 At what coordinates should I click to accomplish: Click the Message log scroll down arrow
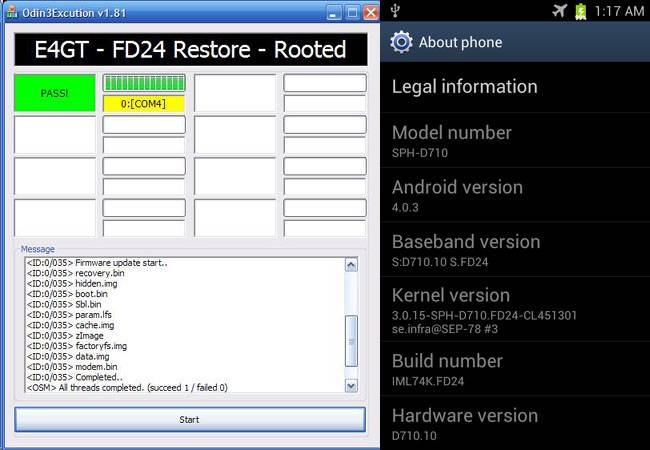pyautogui.click(x=351, y=386)
